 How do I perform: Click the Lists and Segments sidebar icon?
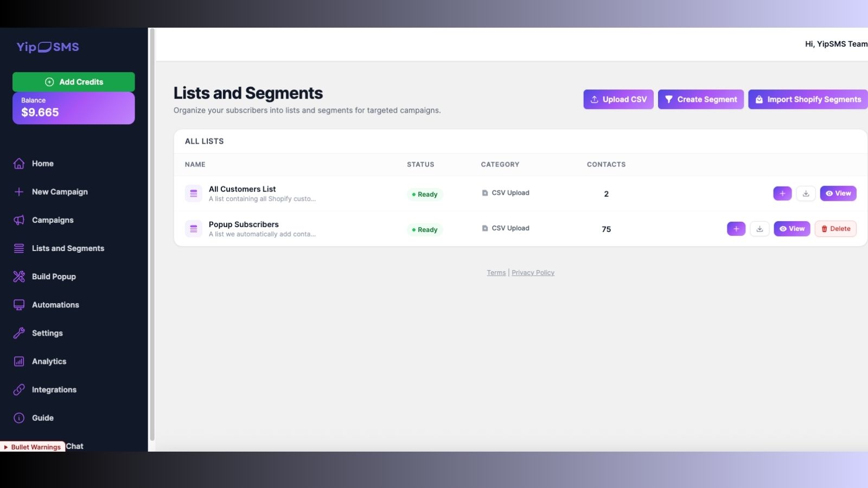tap(19, 248)
